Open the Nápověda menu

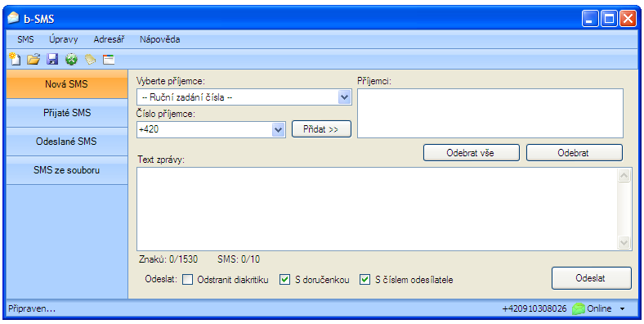(x=159, y=39)
